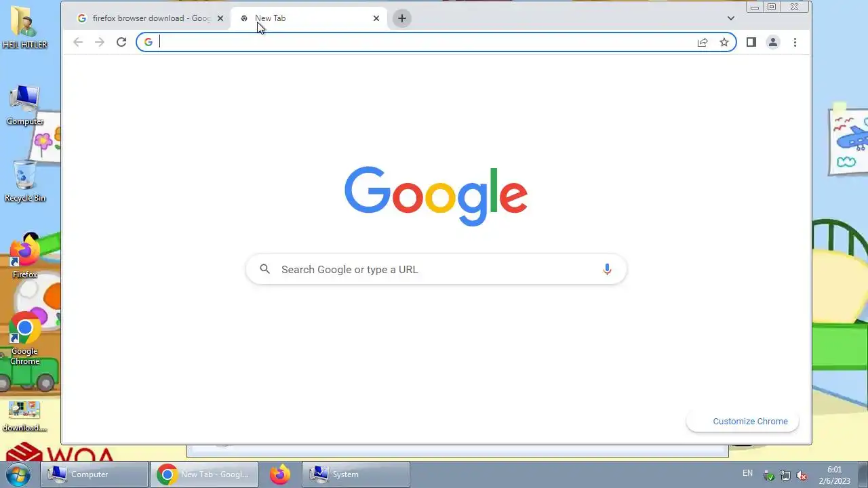Screen dimensions: 868x488
Task: Go back using the browser back arrow
Action: [78, 42]
